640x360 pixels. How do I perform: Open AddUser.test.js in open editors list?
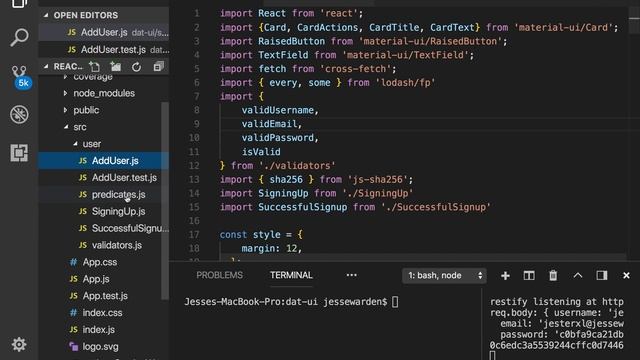(104, 49)
